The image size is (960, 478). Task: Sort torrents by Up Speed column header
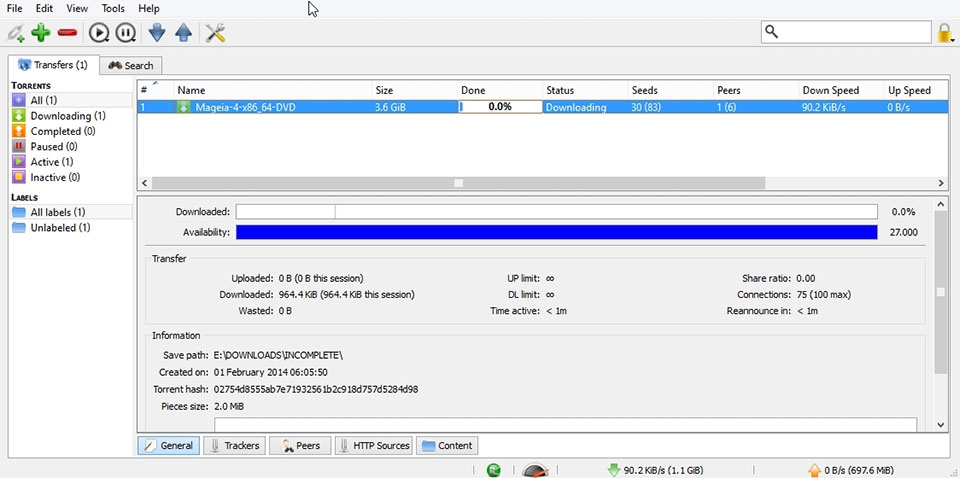point(917,90)
